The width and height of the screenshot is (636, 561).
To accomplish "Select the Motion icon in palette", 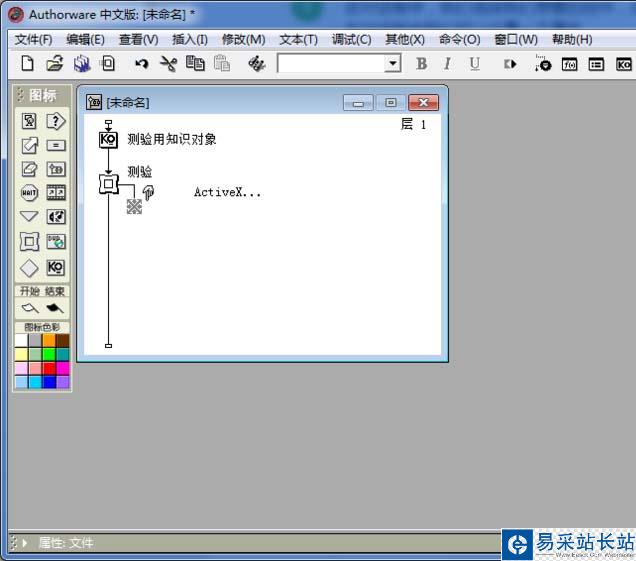I will (29, 145).
